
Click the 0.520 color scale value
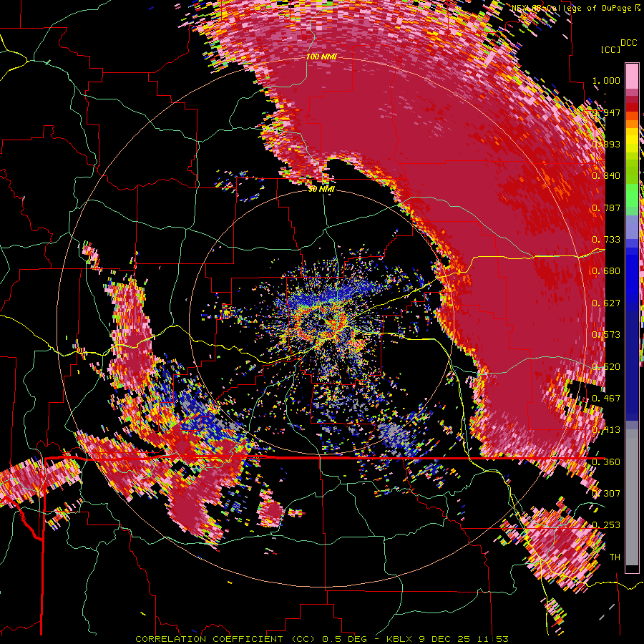click(606, 366)
